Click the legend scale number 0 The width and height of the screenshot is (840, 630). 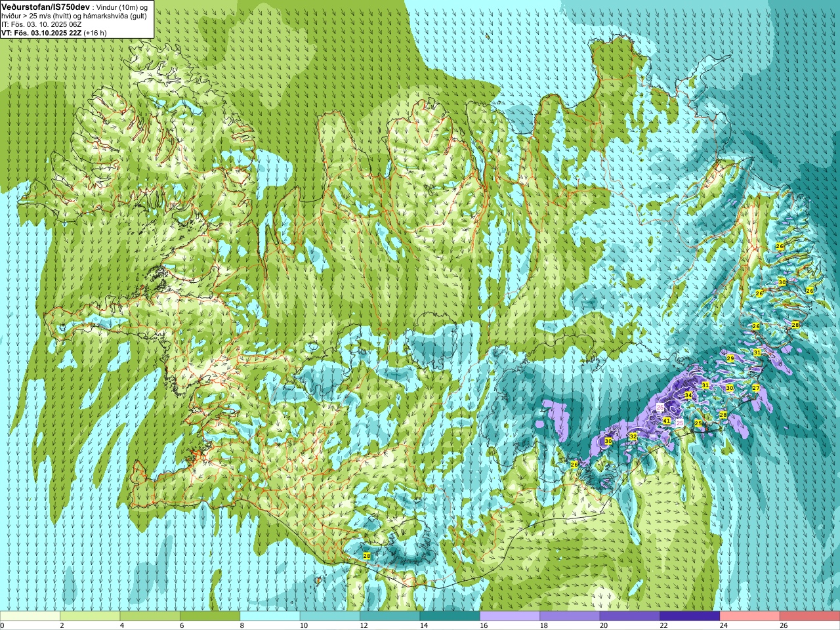2,626
